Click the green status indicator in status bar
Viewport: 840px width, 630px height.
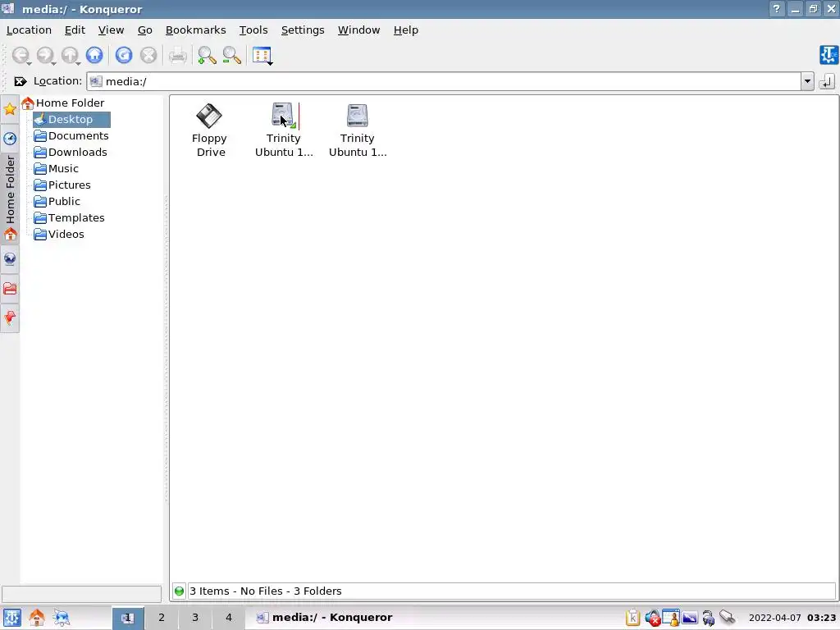click(179, 591)
